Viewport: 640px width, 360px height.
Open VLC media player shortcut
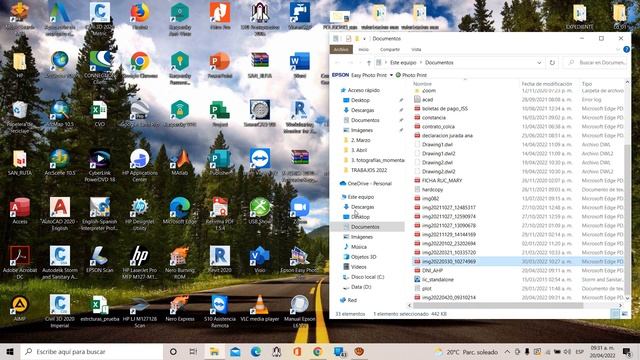click(x=260, y=308)
